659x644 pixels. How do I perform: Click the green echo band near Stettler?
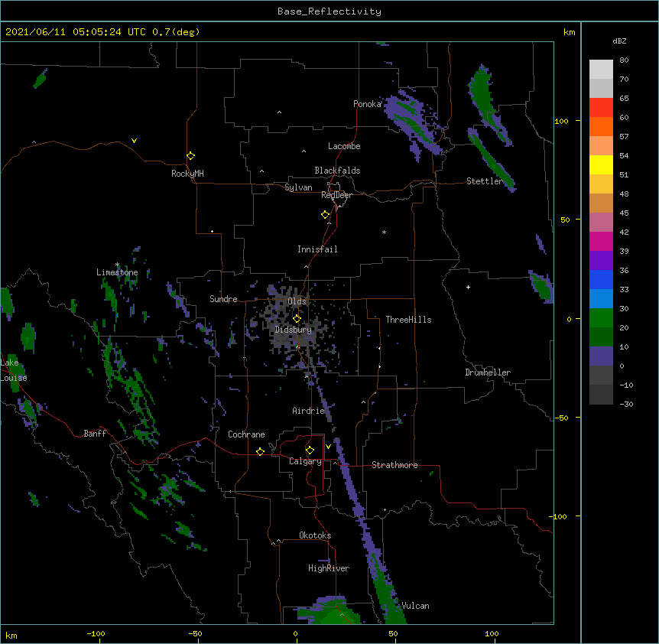click(492, 160)
